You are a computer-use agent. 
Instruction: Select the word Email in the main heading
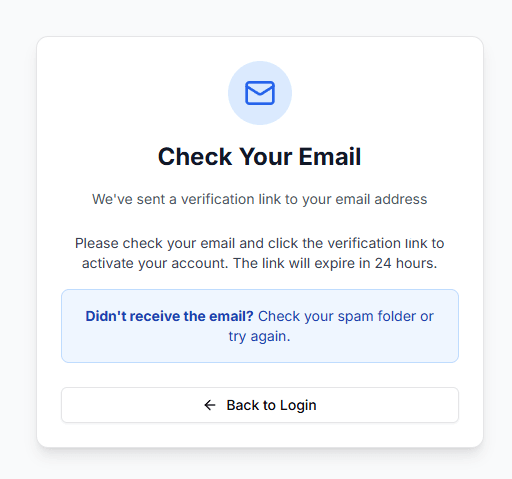point(330,156)
